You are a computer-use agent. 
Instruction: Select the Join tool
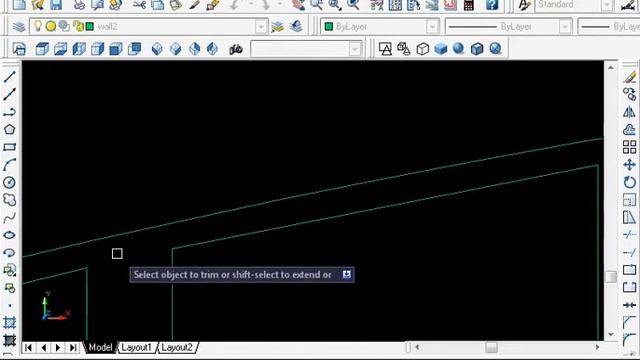[x=630, y=305]
